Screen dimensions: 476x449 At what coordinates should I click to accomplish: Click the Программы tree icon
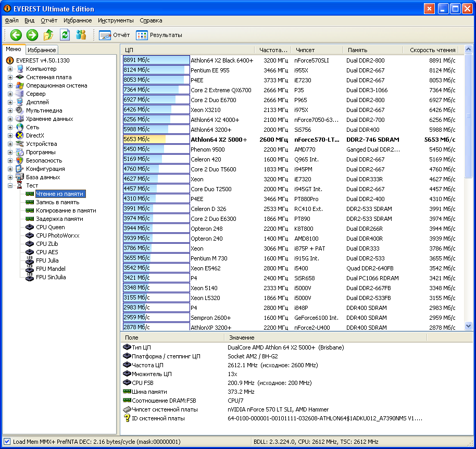pyautogui.click(x=20, y=152)
